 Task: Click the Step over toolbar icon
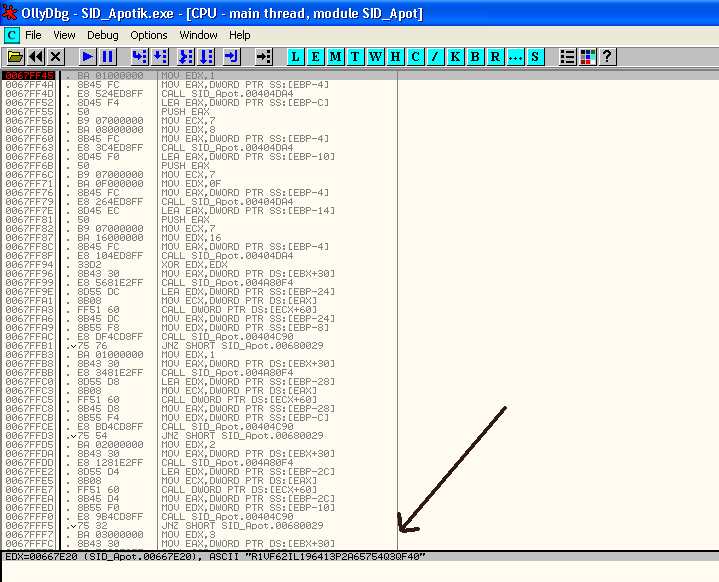tap(159, 57)
